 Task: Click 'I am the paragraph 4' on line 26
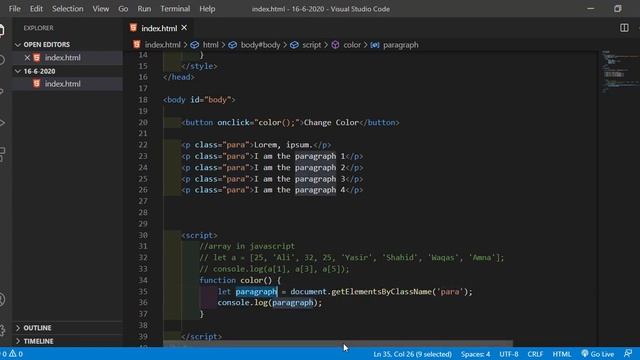pyautogui.click(x=300, y=190)
